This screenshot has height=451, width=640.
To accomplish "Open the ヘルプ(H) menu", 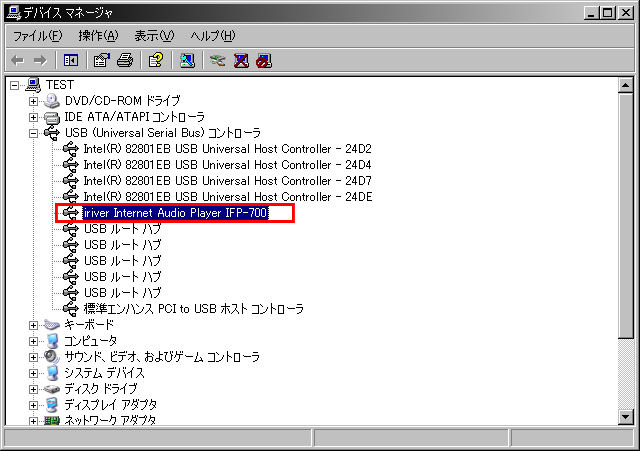I will click(x=213, y=36).
